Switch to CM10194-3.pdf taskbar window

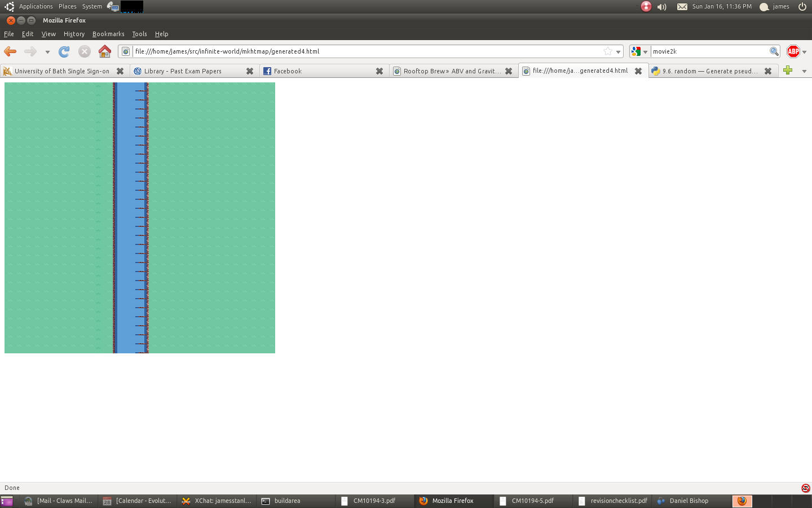pos(374,501)
